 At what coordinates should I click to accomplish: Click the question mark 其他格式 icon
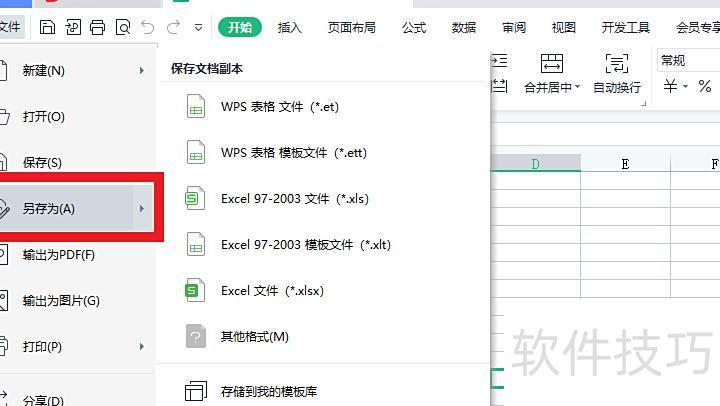(x=196, y=336)
